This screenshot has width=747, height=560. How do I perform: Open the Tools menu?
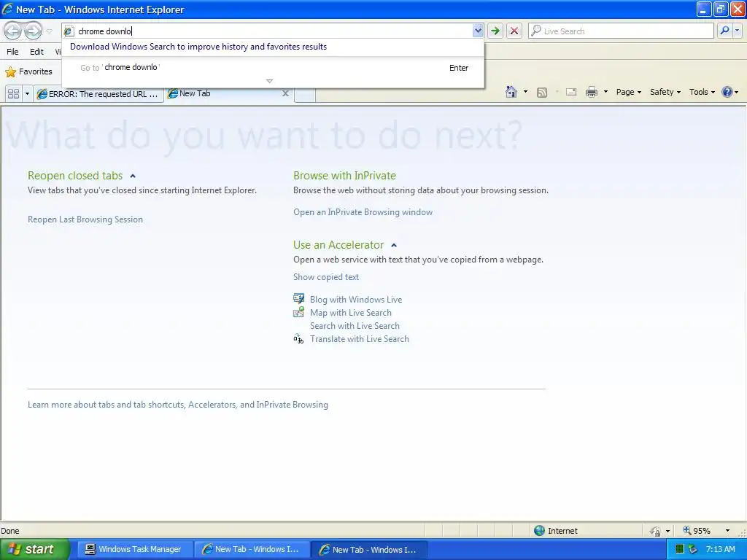(702, 92)
